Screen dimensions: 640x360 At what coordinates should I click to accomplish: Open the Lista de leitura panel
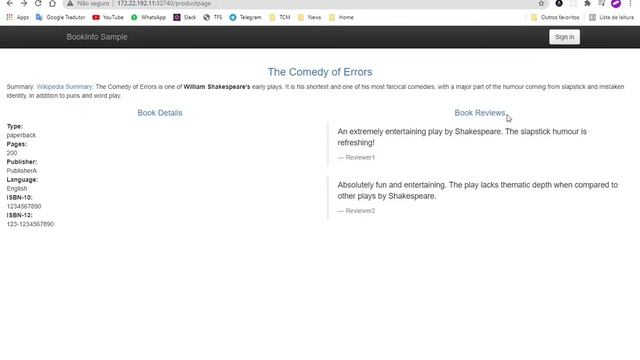click(x=611, y=17)
